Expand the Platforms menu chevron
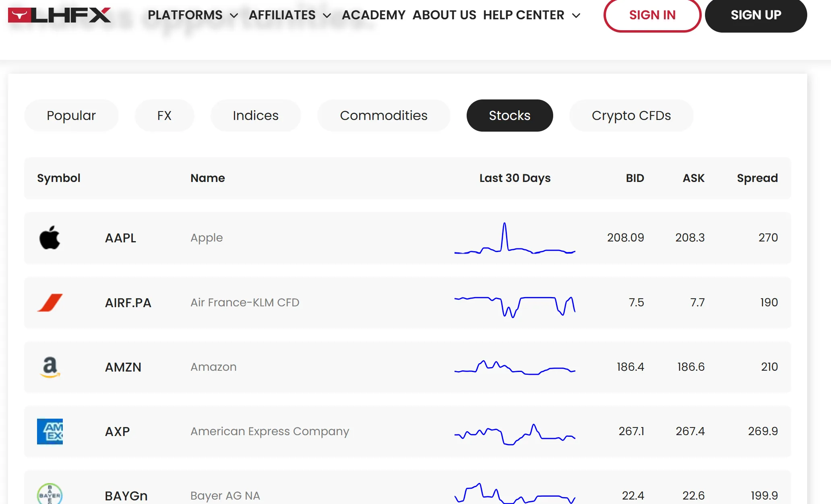The image size is (831, 504). click(234, 16)
